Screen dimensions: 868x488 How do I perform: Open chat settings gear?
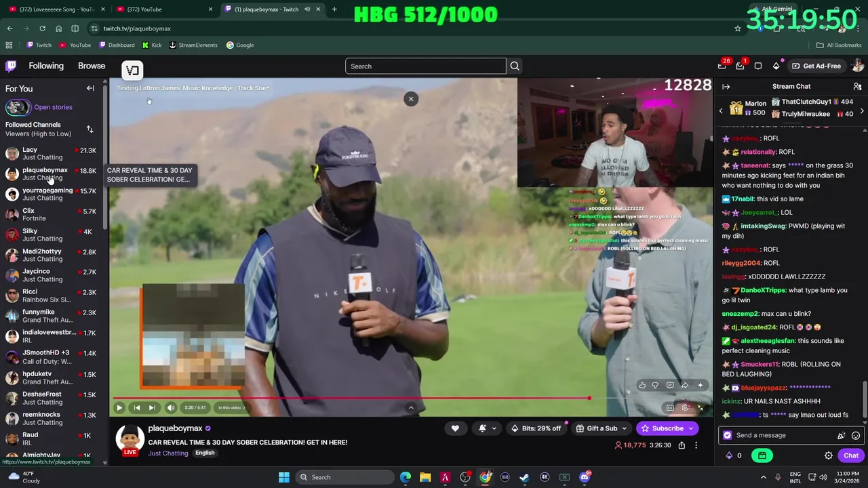[828, 455]
